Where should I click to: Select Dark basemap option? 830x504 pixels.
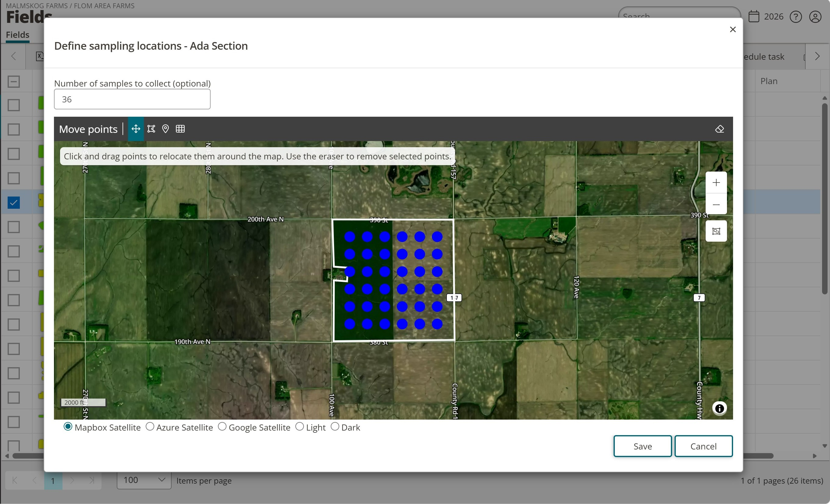click(335, 427)
